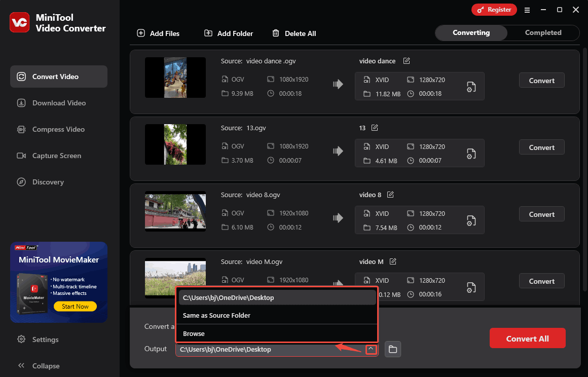Open the output folder icon button
The image size is (588, 377).
pyautogui.click(x=393, y=349)
